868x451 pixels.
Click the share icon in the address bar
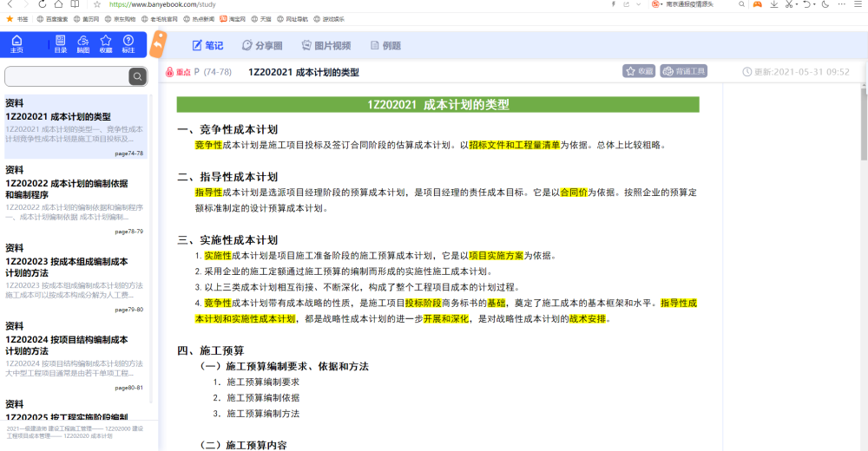click(626, 3)
